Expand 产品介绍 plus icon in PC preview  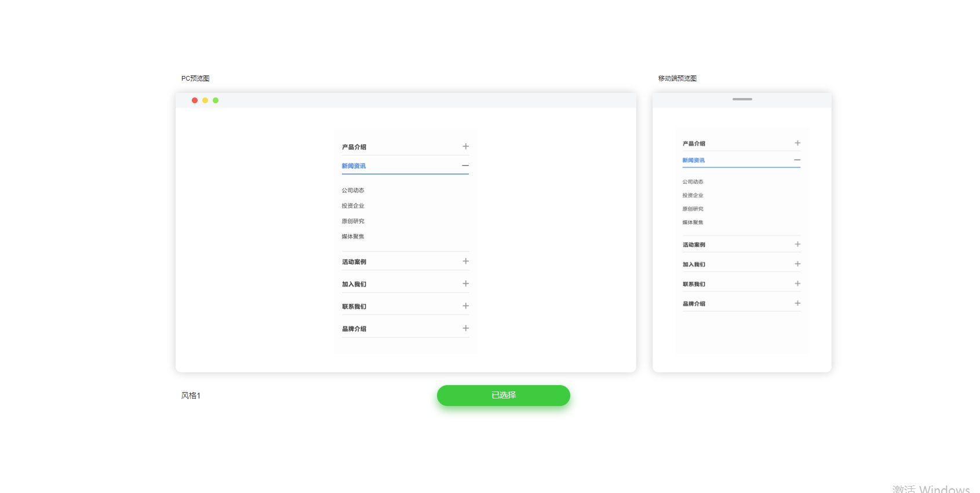[465, 147]
